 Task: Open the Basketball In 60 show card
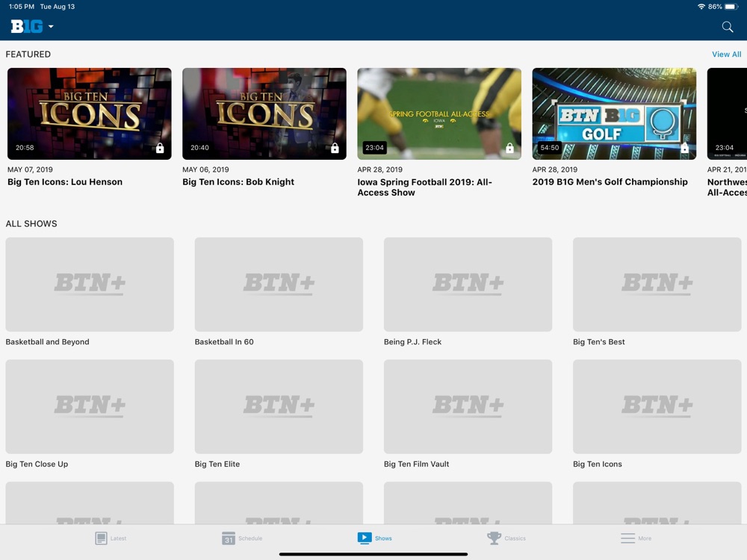[279, 284]
